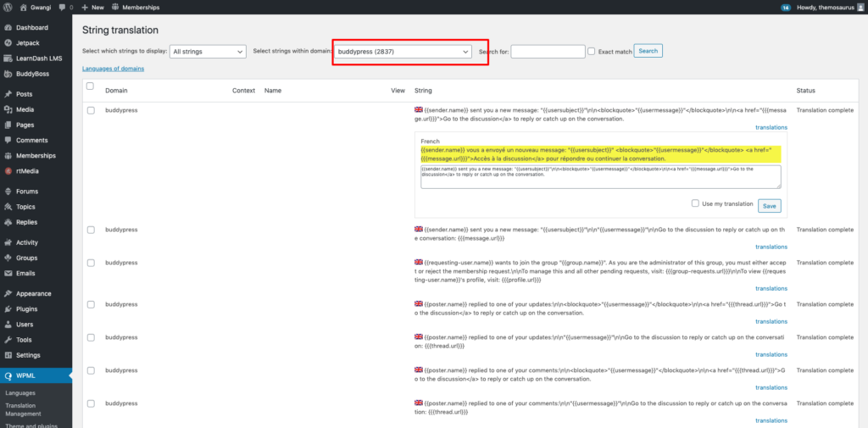Open the Languages submenu under WPML
Image resolution: width=868 pixels, height=428 pixels.
(20, 393)
